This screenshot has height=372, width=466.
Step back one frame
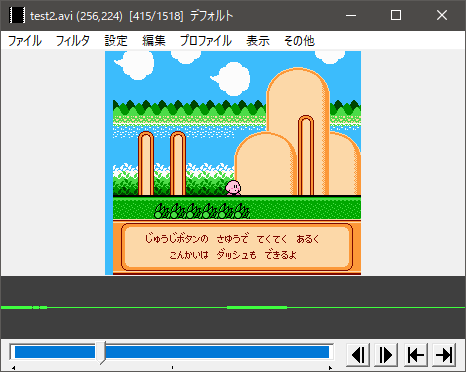[358, 355]
